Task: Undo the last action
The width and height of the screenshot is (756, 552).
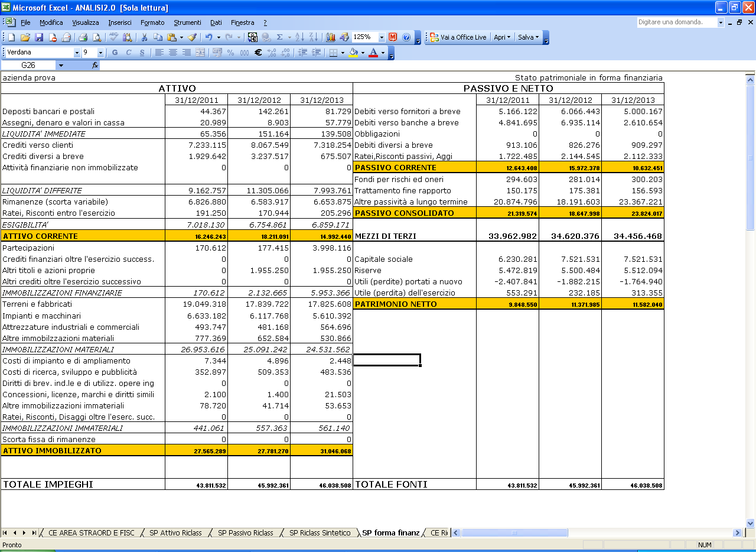Action: point(209,37)
